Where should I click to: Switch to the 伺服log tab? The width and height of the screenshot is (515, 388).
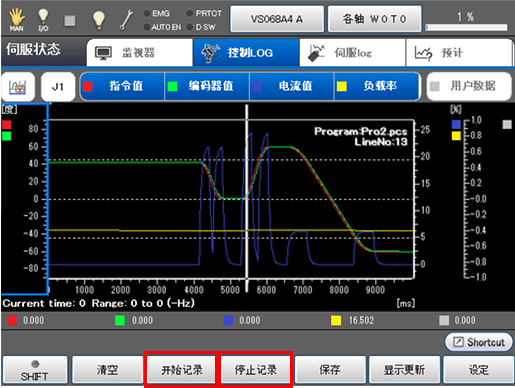pyautogui.click(x=352, y=53)
